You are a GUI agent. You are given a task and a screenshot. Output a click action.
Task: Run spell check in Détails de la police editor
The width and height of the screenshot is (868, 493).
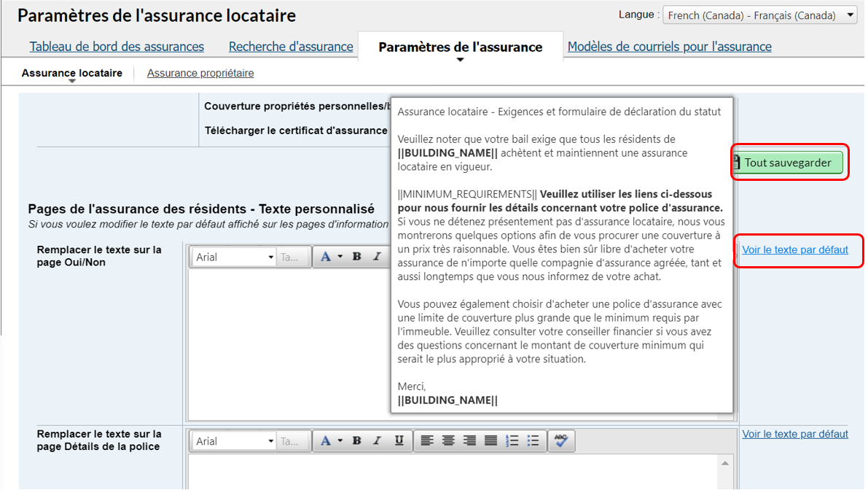(560, 441)
